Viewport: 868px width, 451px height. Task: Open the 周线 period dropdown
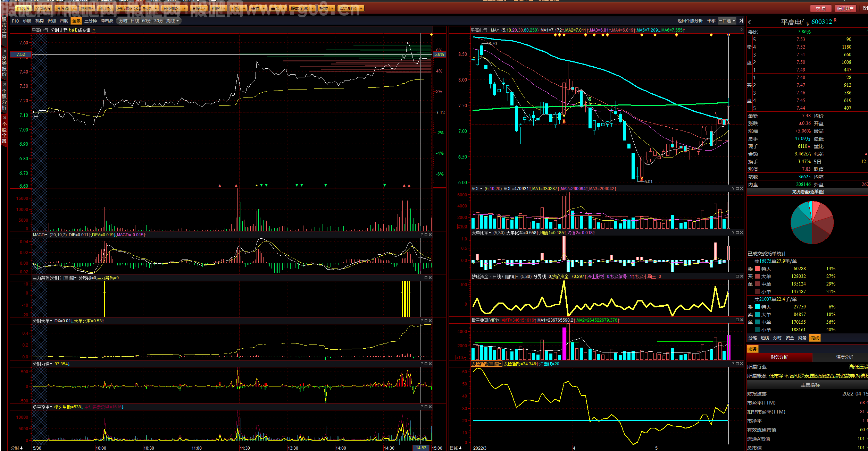[173, 21]
